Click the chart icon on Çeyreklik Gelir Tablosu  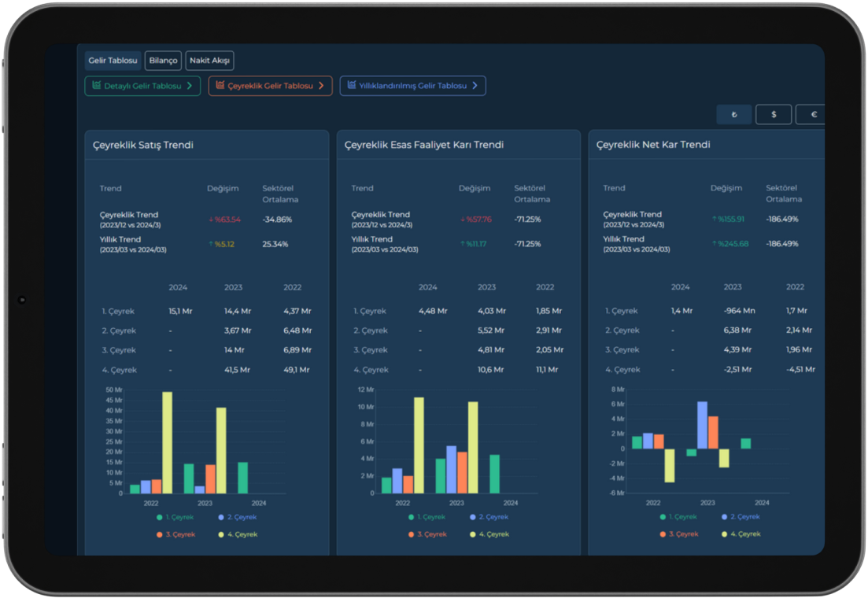point(220,86)
